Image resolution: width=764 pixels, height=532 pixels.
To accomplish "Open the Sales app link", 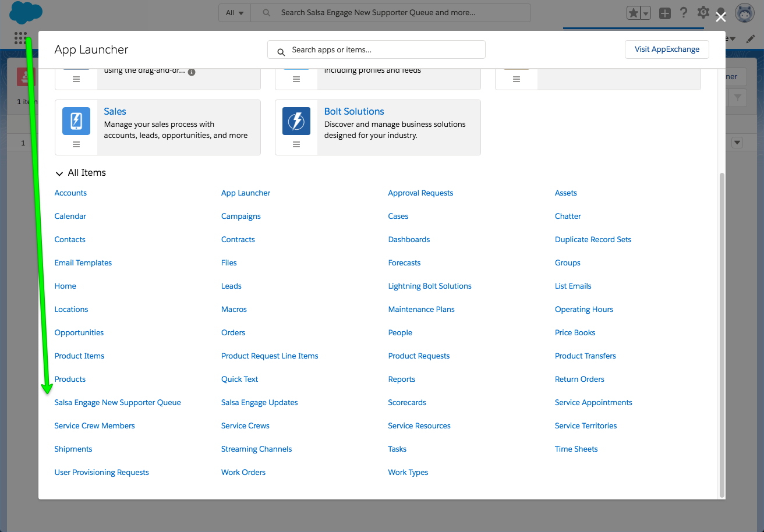I will point(115,111).
